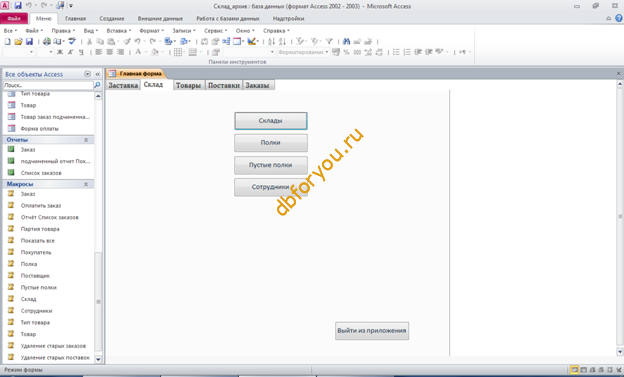The image size is (624, 377).
Task: Click the Пустые полки button
Action: [271, 165]
